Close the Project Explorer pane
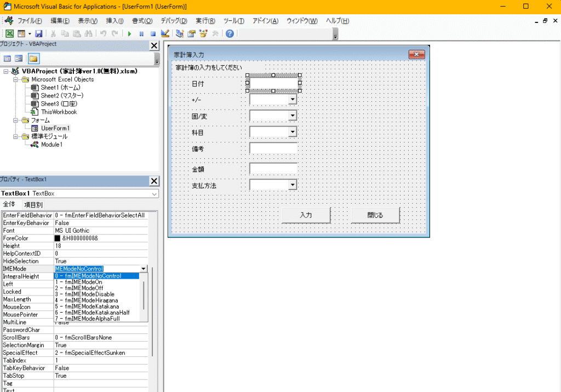The image size is (561, 392). [154, 45]
